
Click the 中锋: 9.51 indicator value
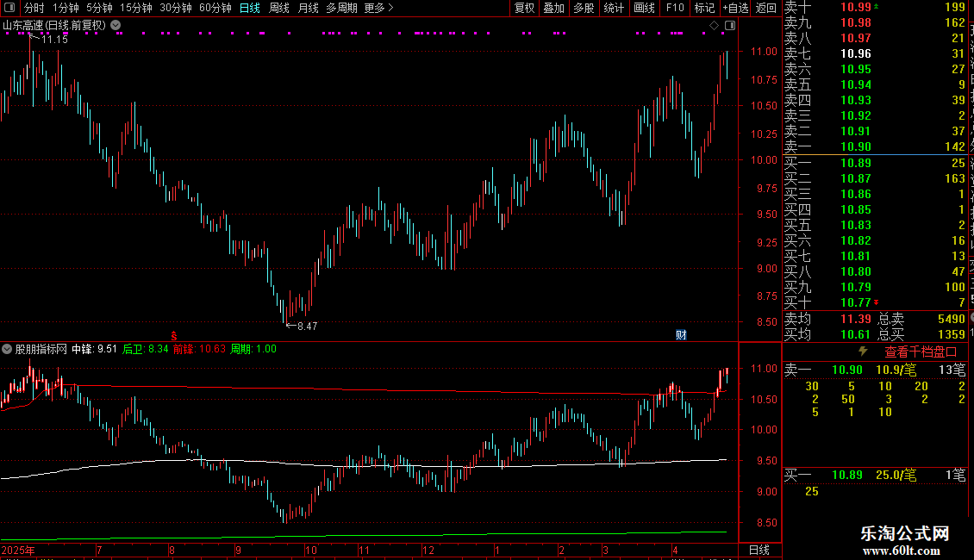(94, 349)
